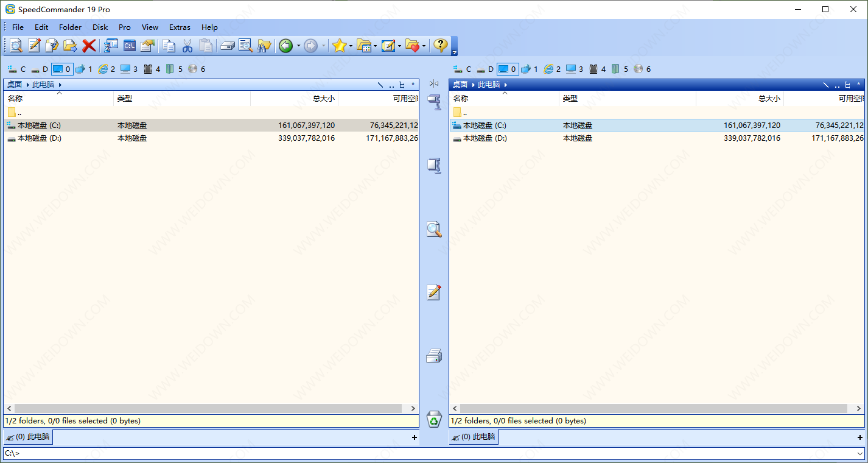Screen dimensions: 868x463
Task: Open the back button history dropdown arrow
Action: tap(298, 46)
